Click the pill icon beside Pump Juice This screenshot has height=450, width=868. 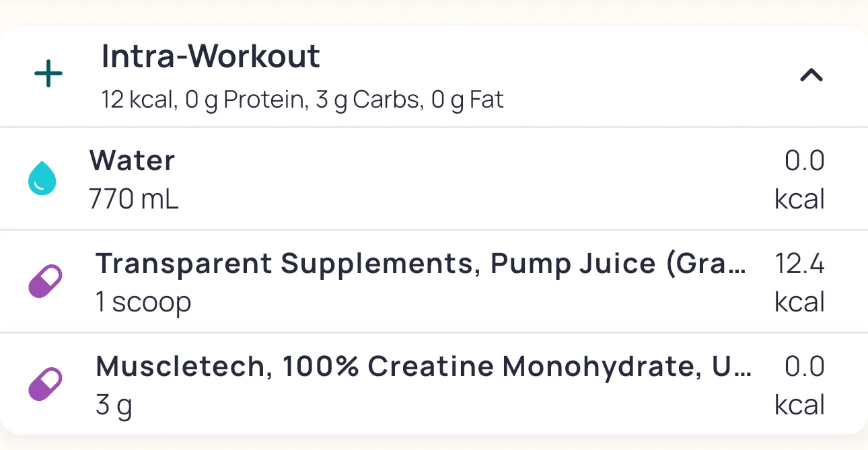[x=45, y=282]
